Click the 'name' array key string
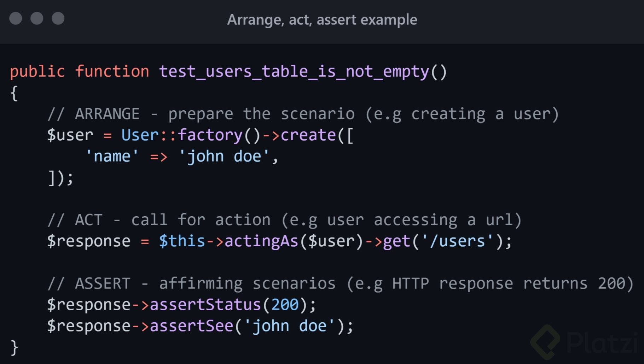 112,157
